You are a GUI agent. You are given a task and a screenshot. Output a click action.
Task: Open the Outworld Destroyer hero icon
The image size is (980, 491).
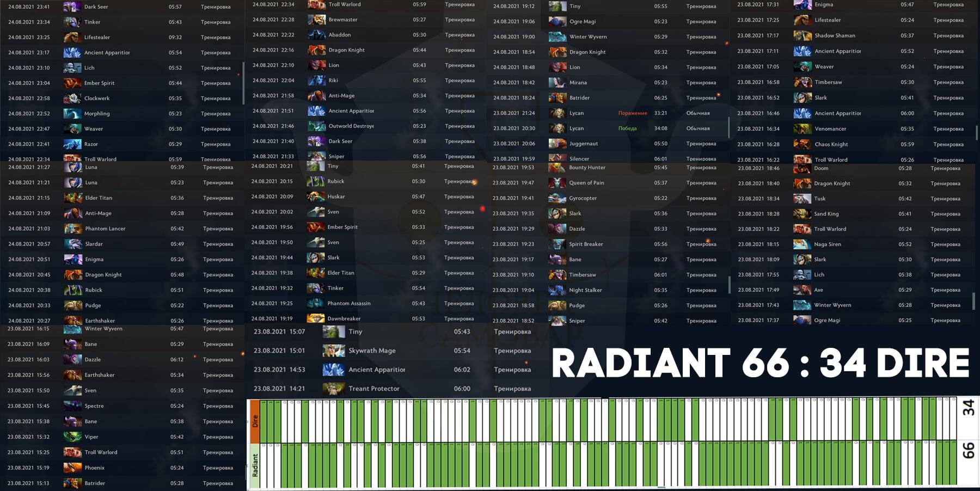(317, 126)
